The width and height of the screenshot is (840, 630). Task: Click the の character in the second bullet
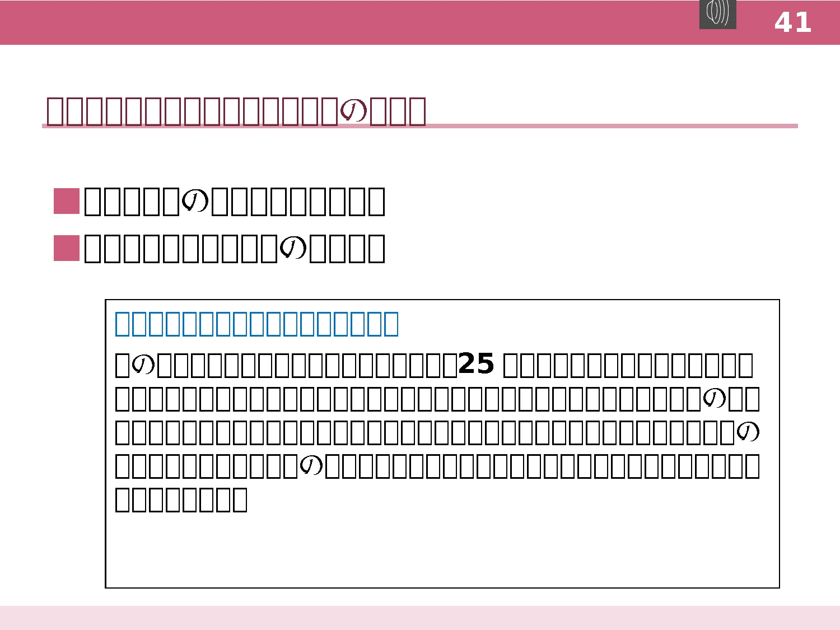tap(293, 248)
